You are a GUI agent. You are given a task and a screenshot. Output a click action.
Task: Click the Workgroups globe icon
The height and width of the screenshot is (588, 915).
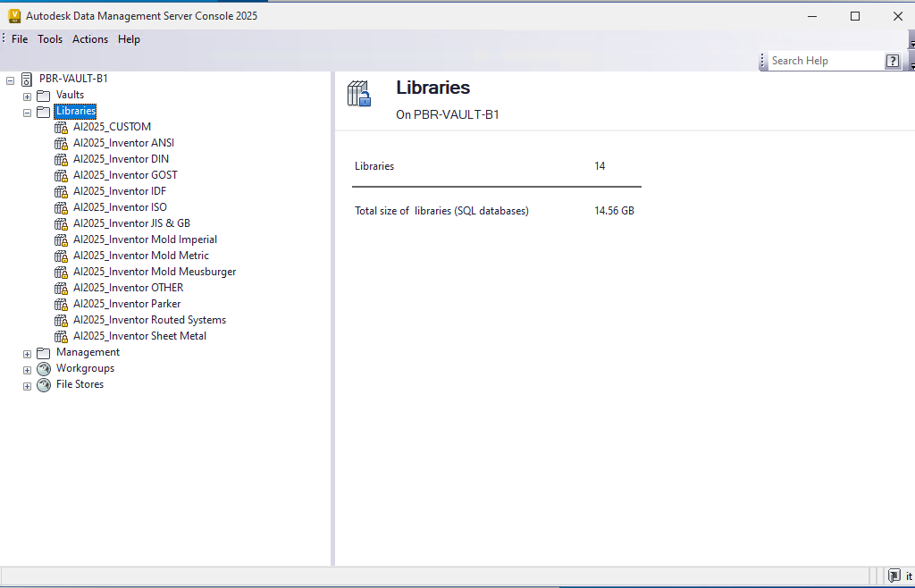(x=44, y=369)
